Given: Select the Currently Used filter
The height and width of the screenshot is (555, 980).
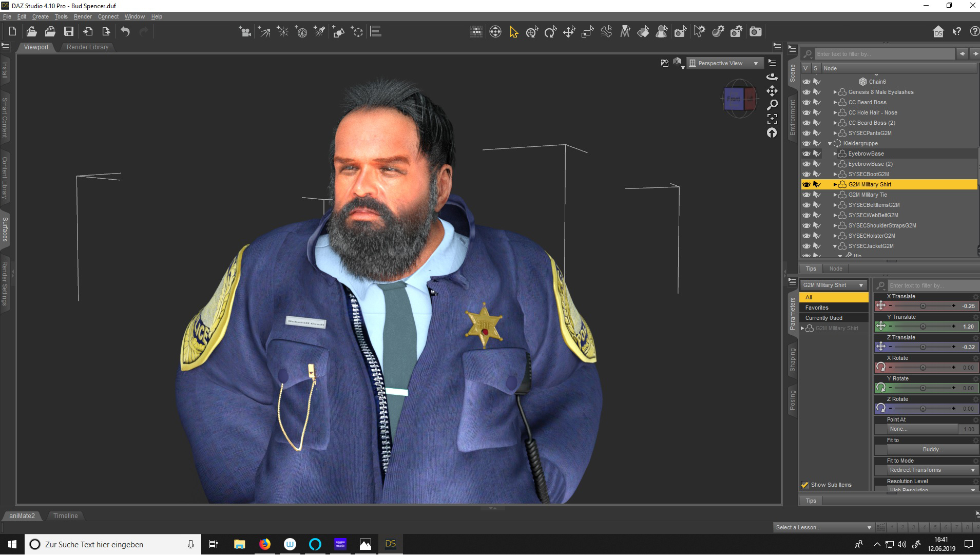Looking at the screenshot, I should 834,318.
